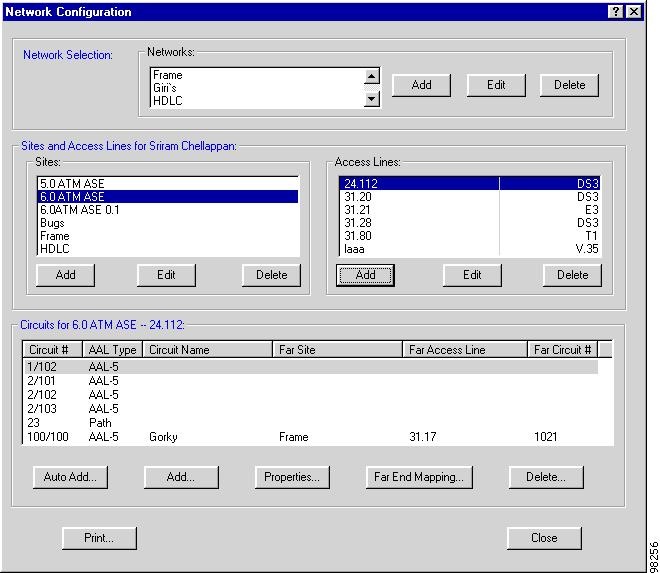Select access line 31.21 E3
This screenshot has width=660, height=573.
coord(469,210)
